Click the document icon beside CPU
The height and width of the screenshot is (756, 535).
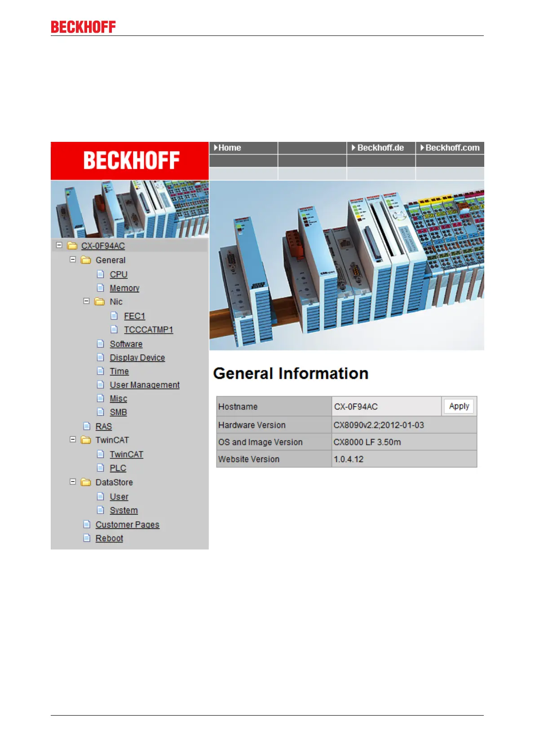101,274
